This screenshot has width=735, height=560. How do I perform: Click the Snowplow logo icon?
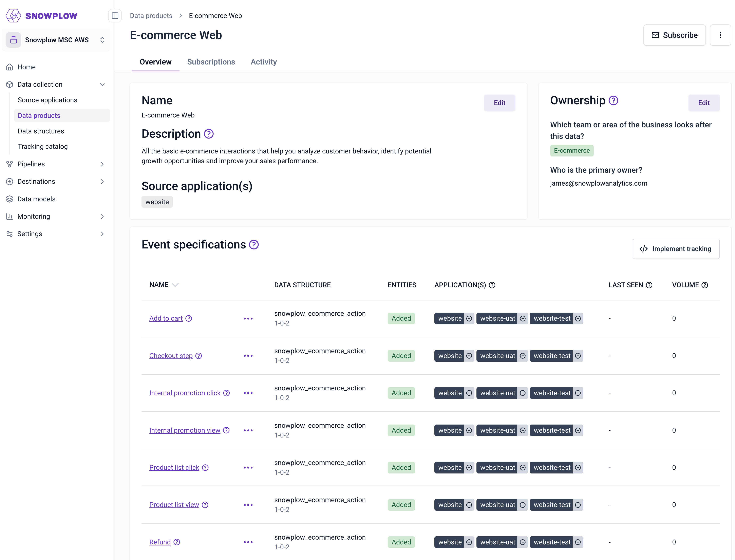(13, 15)
